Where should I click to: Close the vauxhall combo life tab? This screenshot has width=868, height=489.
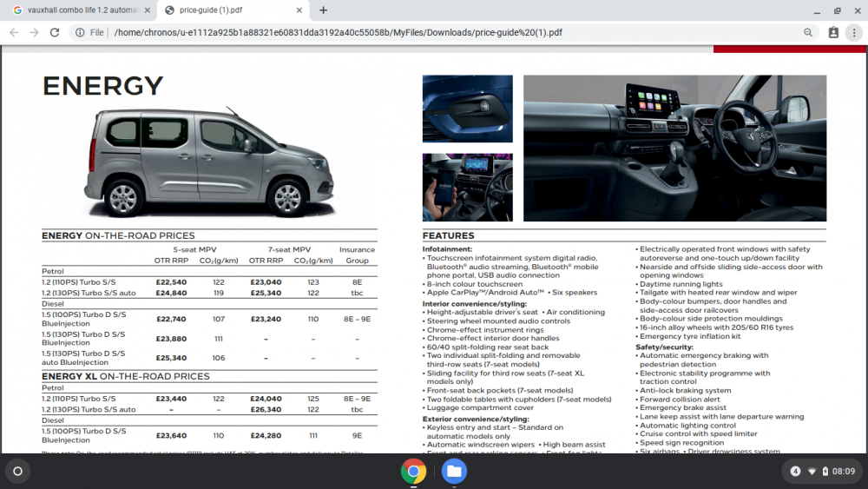tap(148, 10)
